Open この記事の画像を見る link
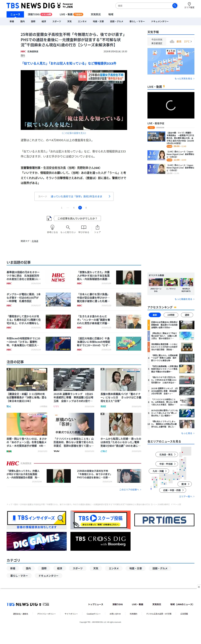 coord(74,133)
